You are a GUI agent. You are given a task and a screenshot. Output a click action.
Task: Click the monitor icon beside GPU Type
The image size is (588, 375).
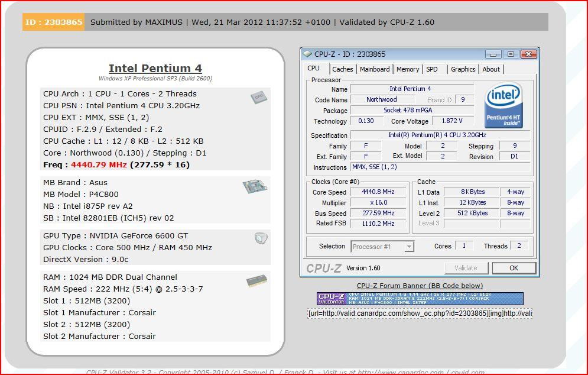[x=261, y=238]
